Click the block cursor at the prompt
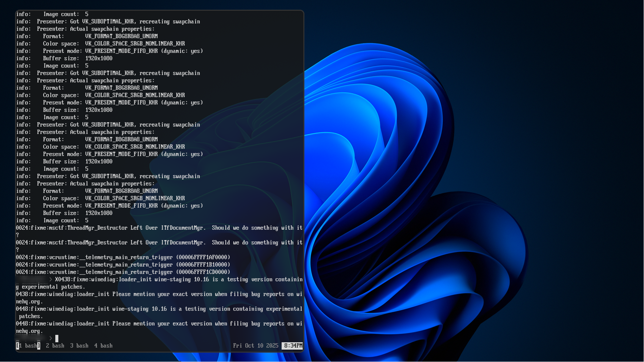This screenshot has height=362, width=644. coord(57,338)
